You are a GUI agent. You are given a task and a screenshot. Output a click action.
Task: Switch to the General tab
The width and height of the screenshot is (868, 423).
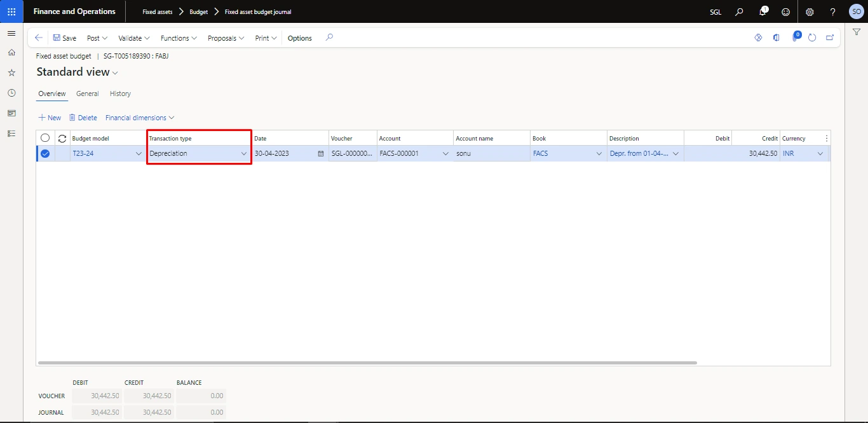pyautogui.click(x=88, y=94)
